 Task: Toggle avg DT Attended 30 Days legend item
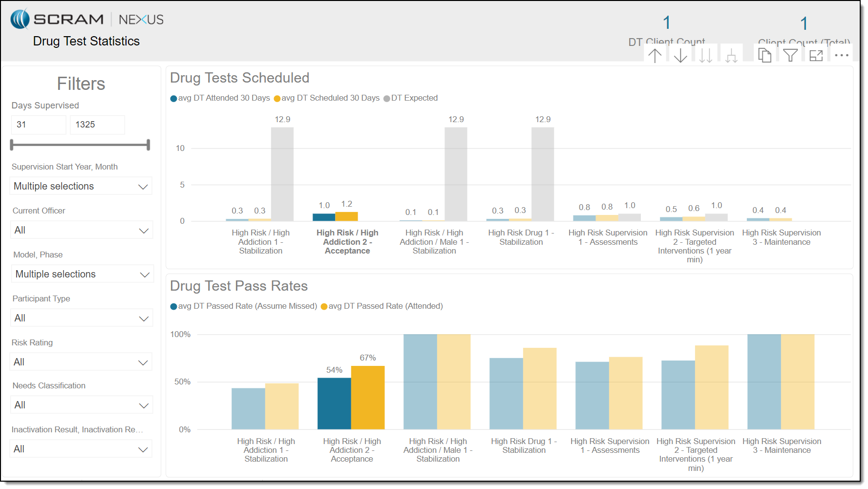coord(220,98)
